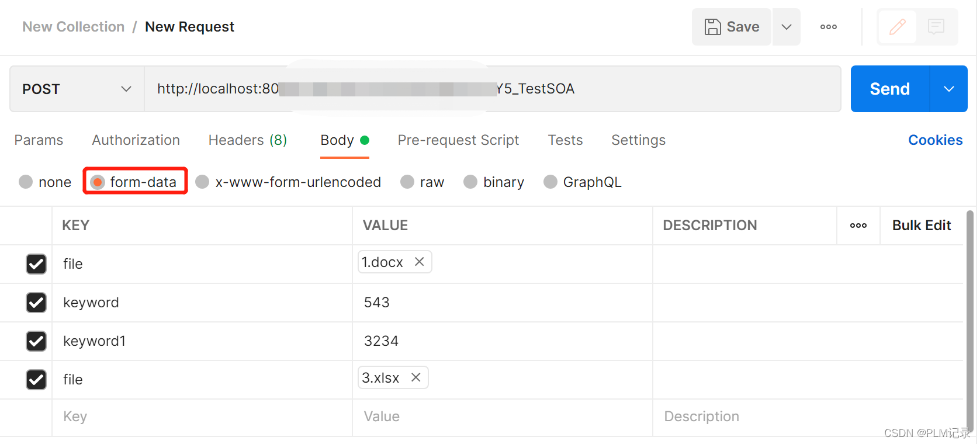Click the Cookies link

click(935, 140)
